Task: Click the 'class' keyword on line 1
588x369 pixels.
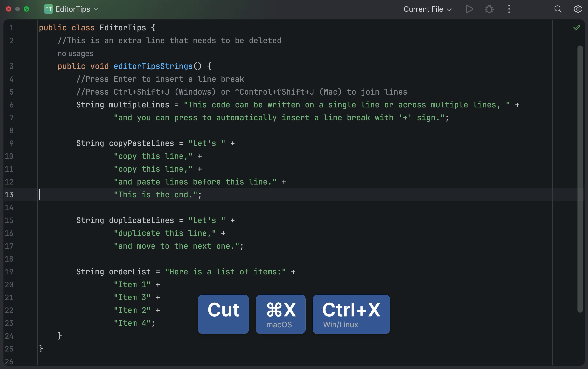Action: point(83,28)
